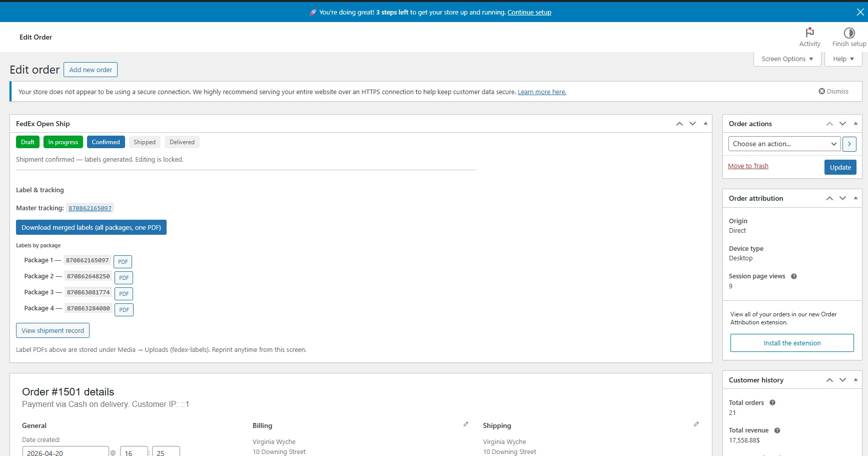Image resolution: width=868 pixels, height=456 pixels.
Task: Open the Choose an action dropdown
Action: (x=784, y=144)
